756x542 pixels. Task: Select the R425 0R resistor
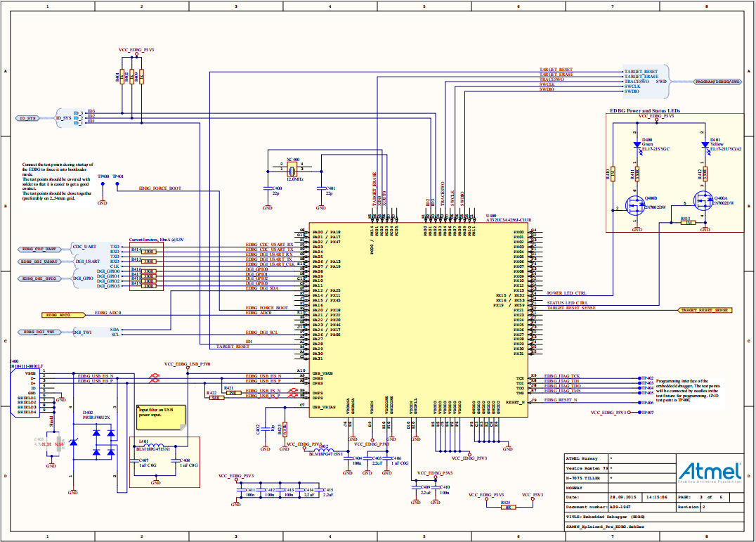point(506,507)
